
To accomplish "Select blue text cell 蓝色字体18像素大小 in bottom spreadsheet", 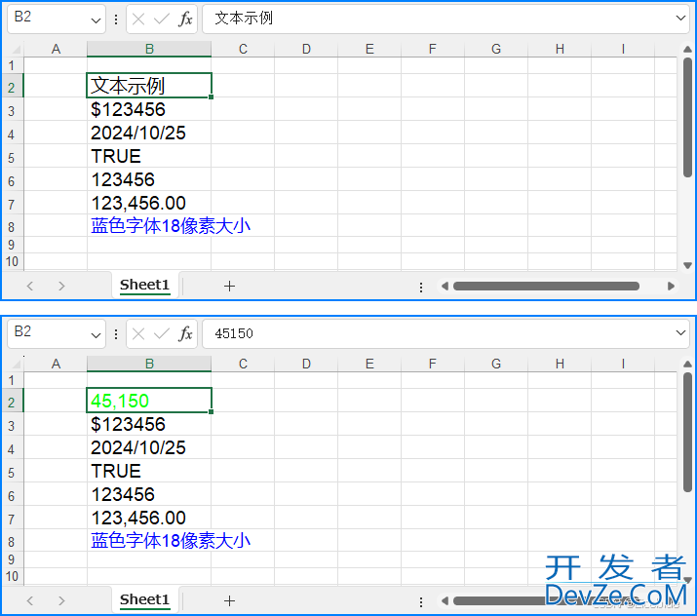I will (149, 540).
